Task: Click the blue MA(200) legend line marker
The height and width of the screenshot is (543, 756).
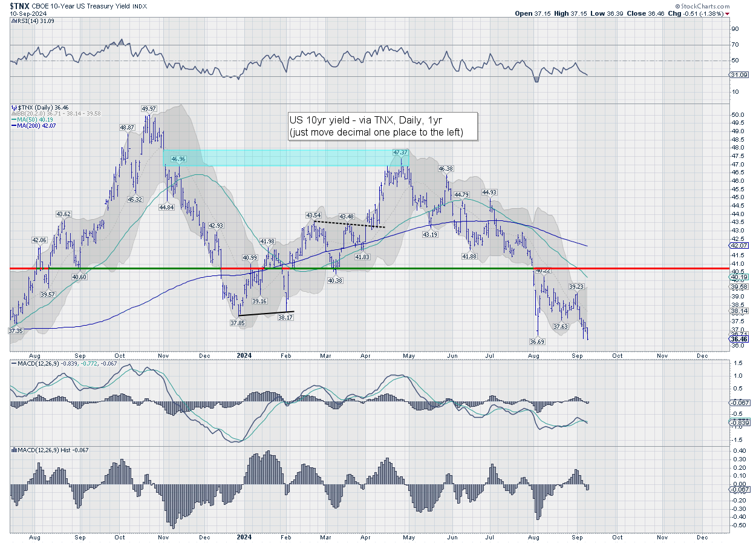Action: (13, 125)
